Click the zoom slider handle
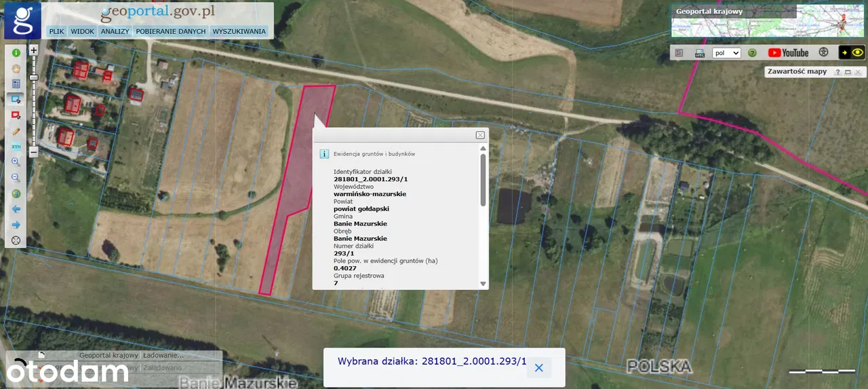The image size is (868, 389). [x=33, y=77]
